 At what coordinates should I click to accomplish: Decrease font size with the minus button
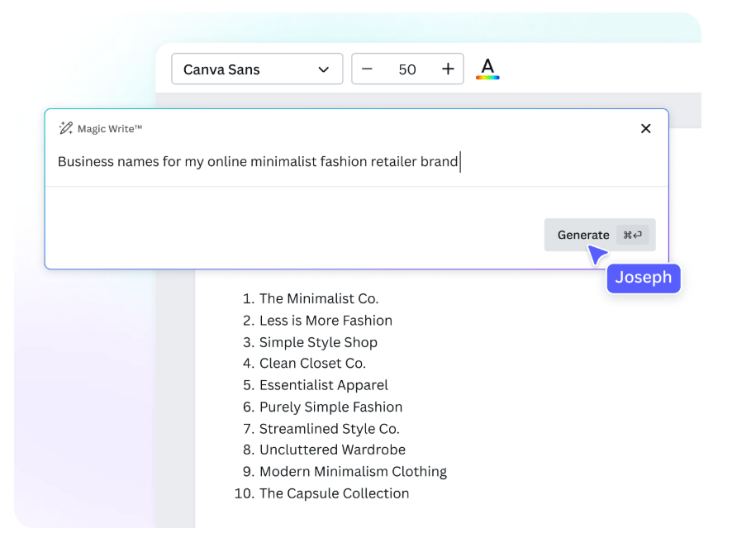click(367, 69)
